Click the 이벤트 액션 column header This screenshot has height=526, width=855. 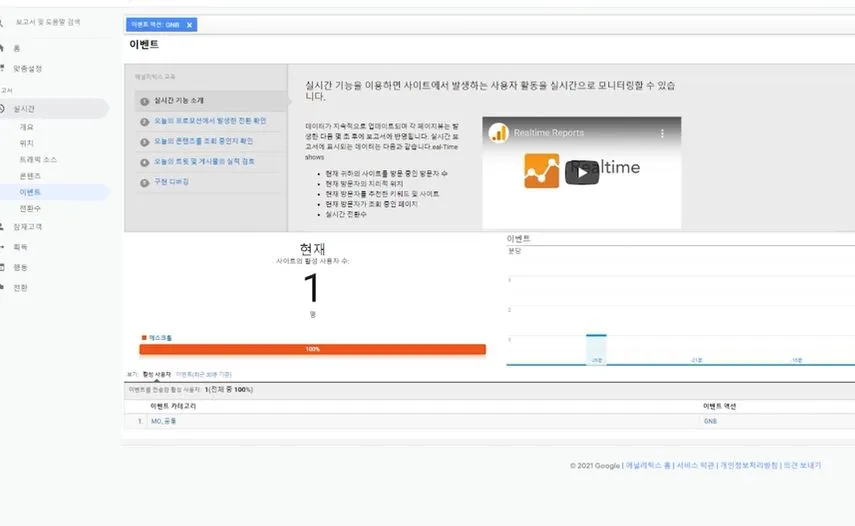pos(719,407)
